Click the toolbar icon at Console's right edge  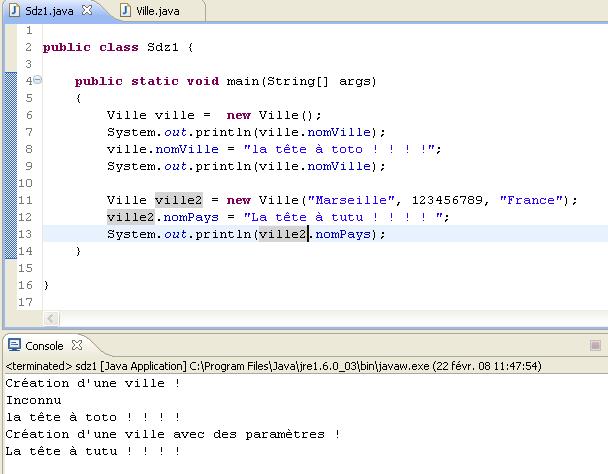point(596,346)
